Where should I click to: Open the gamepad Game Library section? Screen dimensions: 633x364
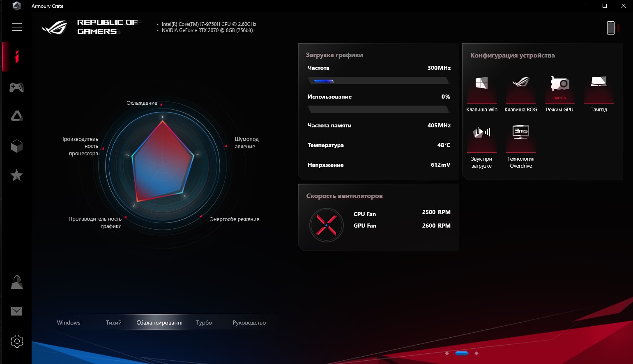(x=17, y=87)
